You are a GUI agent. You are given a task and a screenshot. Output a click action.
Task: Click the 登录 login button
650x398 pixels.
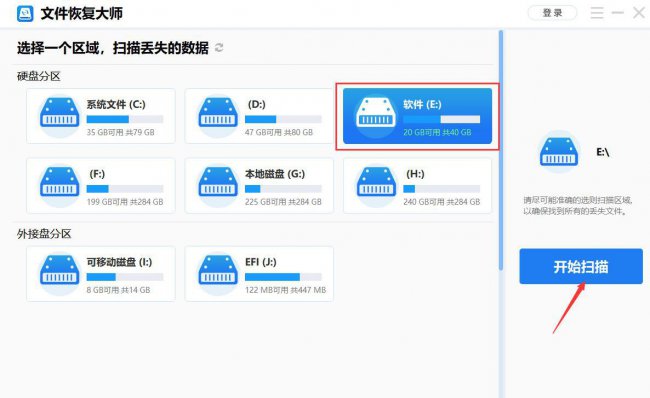552,13
